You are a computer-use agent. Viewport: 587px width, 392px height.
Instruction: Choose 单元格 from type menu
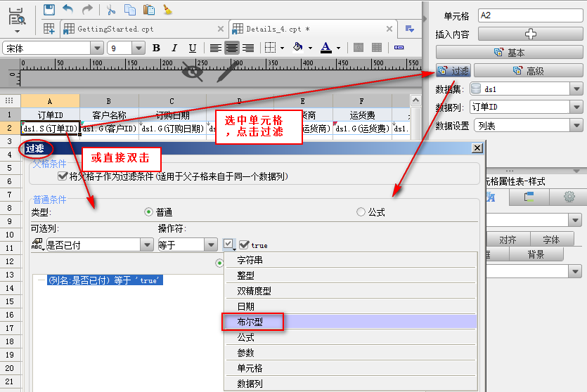[x=351, y=368]
